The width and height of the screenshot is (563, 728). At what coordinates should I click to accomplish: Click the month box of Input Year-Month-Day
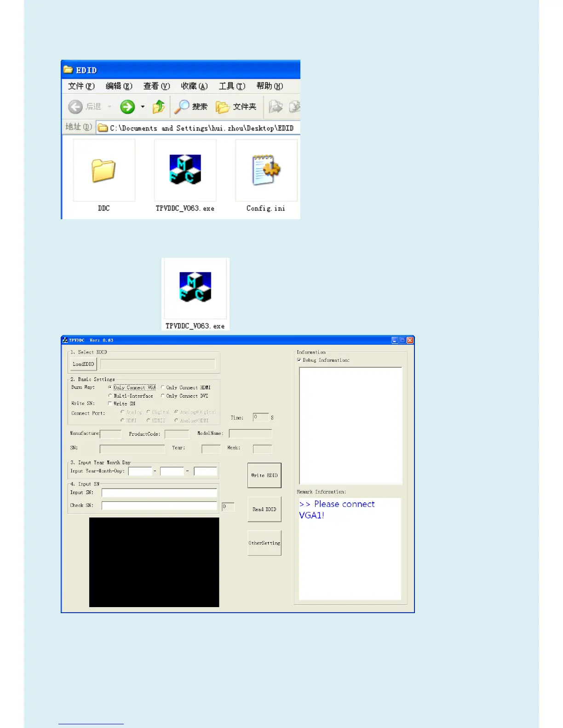point(172,471)
